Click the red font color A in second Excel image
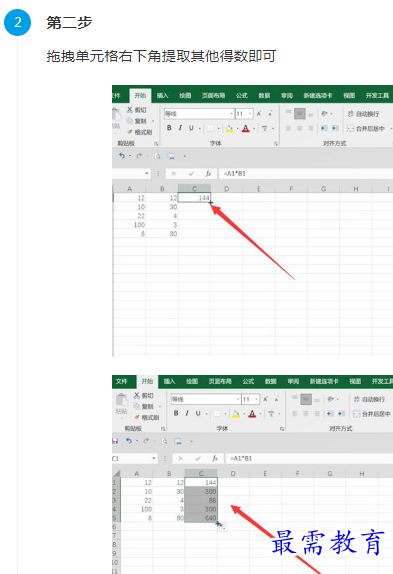 pos(252,414)
